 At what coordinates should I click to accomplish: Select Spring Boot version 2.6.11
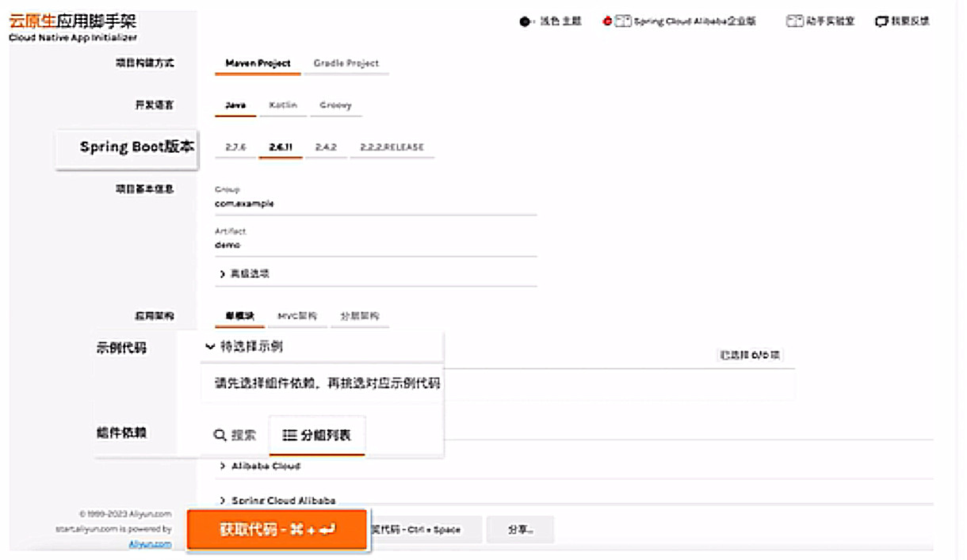[281, 147]
